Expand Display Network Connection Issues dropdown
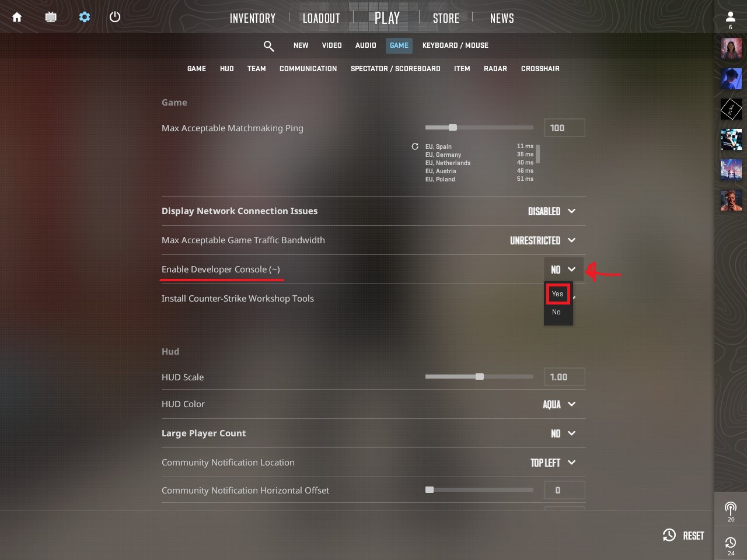 point(552,211)
